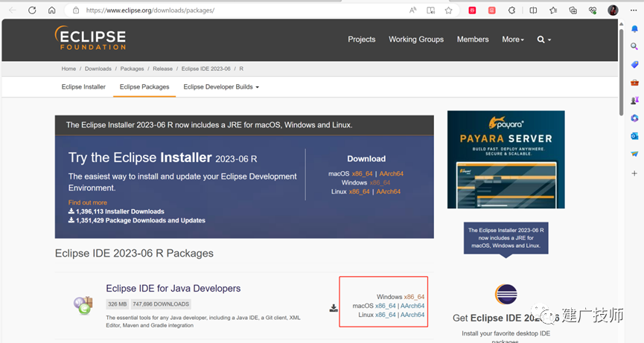
Task: Click the Java Developers package icon
Action: tap(83, 305)
